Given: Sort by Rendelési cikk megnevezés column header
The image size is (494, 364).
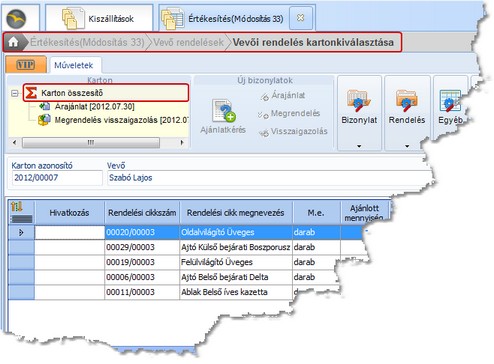Looking at the screenshot, I should pos(236,213).
